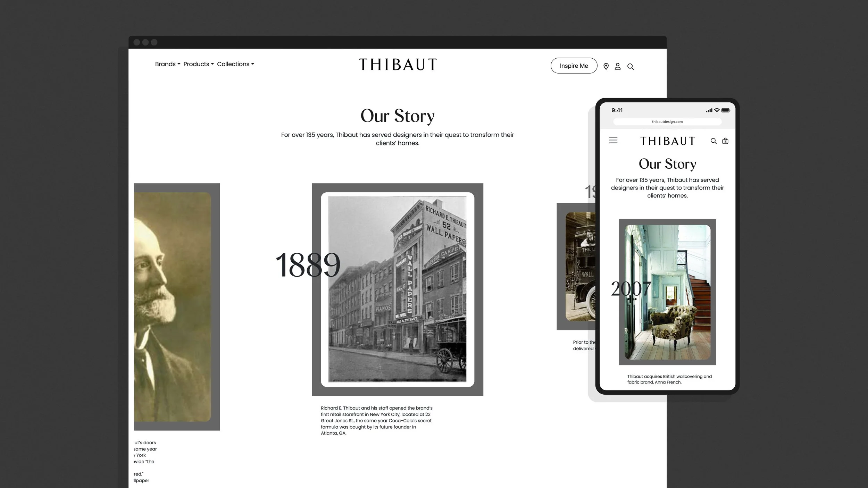
Task: Click the 1889 year marker
Action: (308, 265)
